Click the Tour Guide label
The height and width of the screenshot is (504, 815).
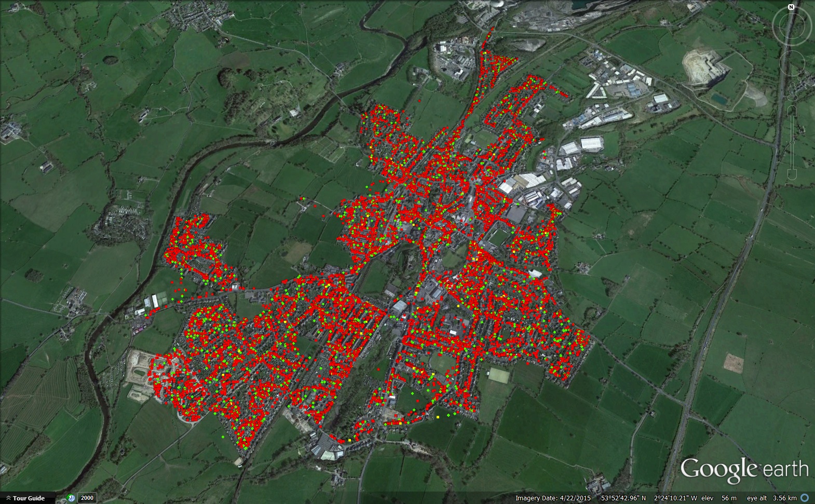click(x=29, y=498)
